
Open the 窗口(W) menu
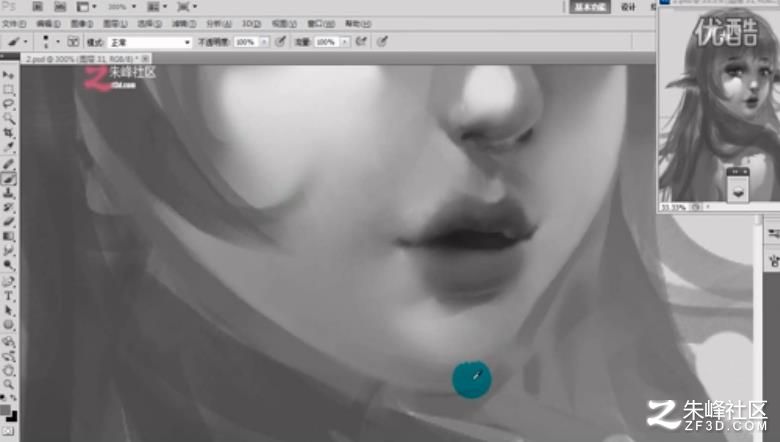click(x=321, y=24)
